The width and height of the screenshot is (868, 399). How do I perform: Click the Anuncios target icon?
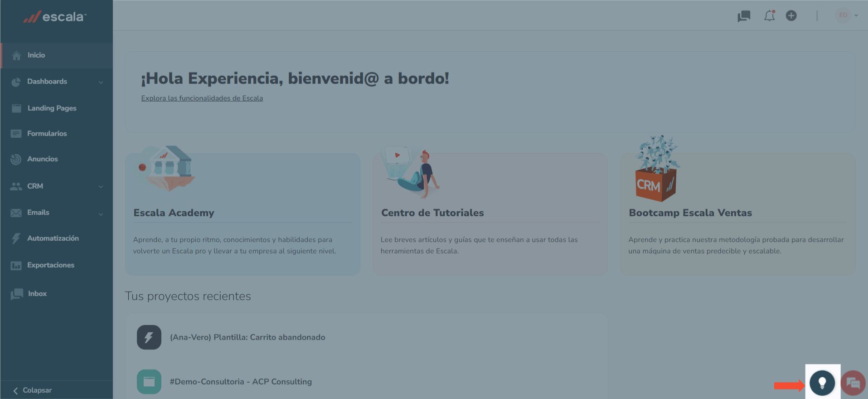pyautogui.click(x=16, y=159)
